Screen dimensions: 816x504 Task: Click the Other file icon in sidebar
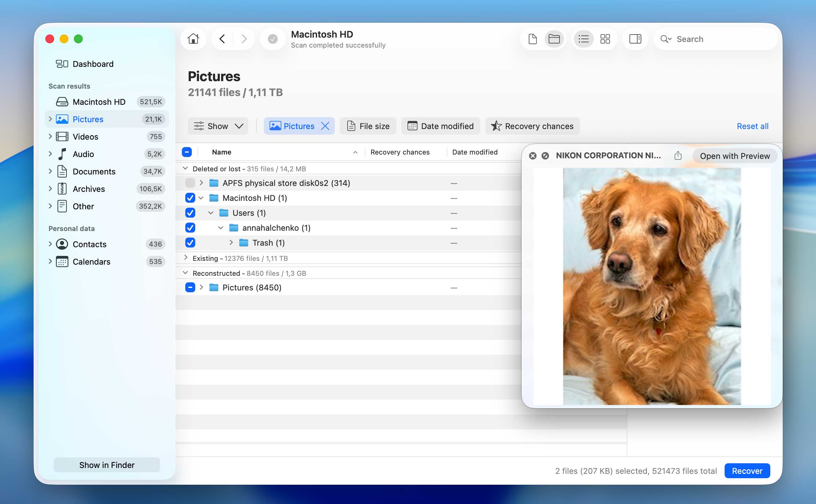(x=62, y=206)
